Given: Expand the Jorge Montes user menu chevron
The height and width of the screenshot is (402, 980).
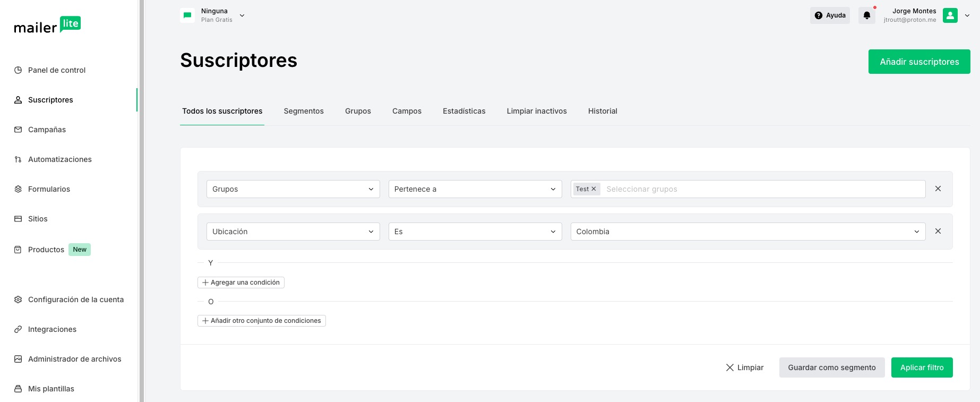Looking at the screenshot, I should tap(967, 15).
